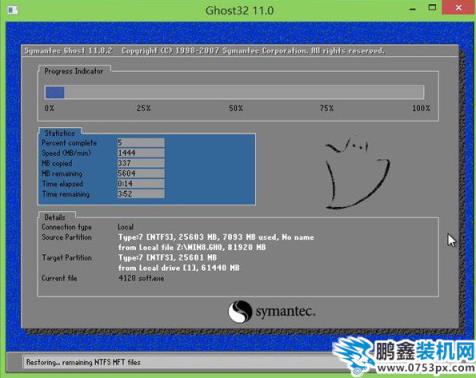
Task: Click the Time elapsed value field
Action: pos(141,184)
